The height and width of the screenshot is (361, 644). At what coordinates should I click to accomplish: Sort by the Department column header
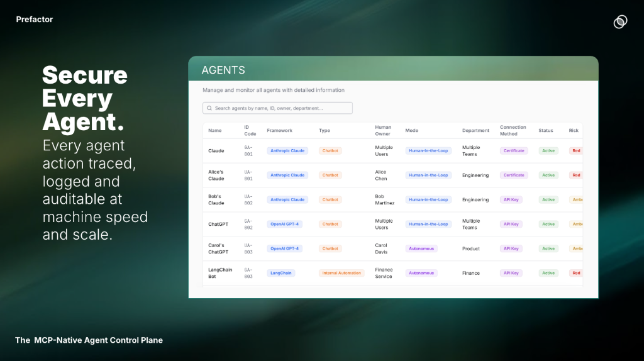click(475, 131)
